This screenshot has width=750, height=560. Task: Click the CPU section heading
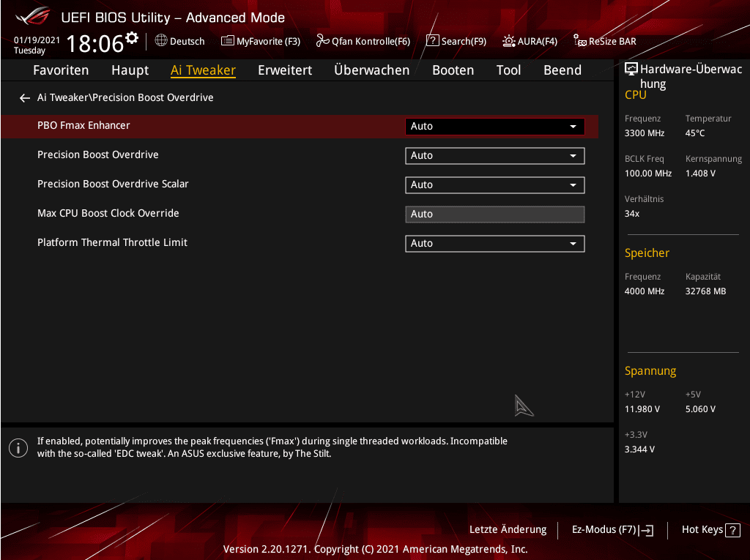[635, 94]
